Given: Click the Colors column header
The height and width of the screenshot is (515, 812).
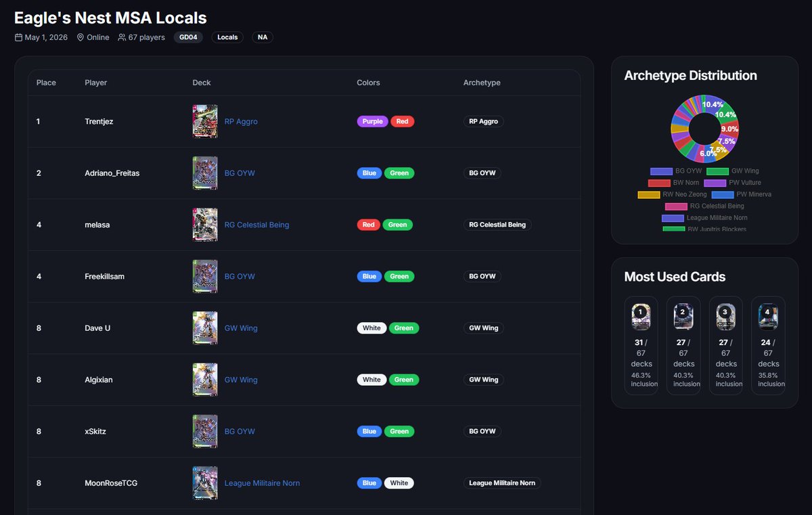Looking at the screenshot, I should [368, 83].
